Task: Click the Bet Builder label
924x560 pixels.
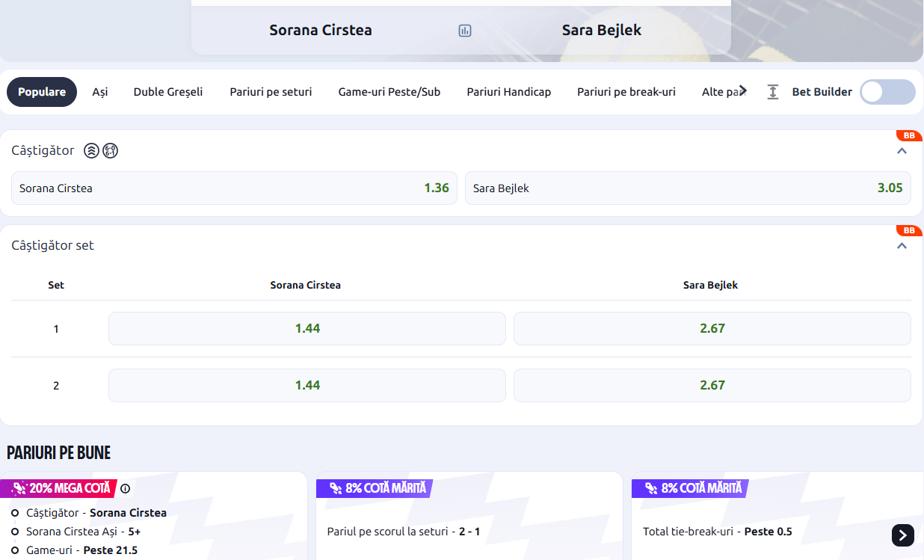Action: click(822, 92)
